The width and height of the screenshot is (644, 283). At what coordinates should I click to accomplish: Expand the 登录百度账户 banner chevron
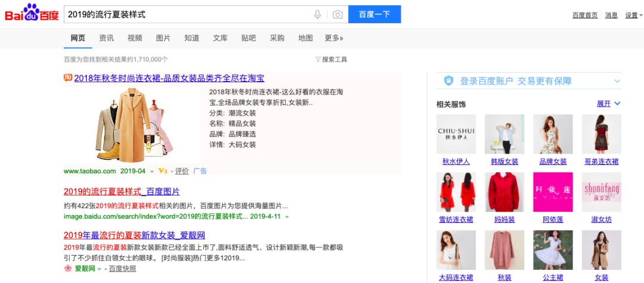(617, 81)
